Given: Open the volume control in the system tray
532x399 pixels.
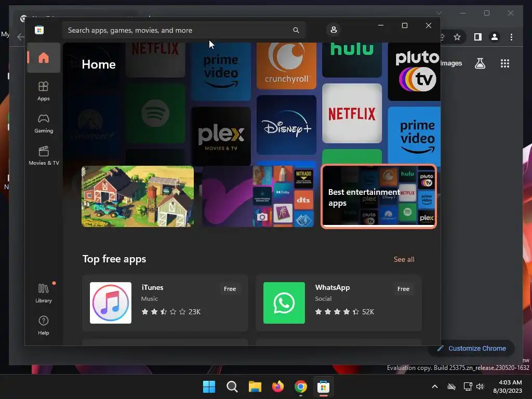Looking at the screenshot, I should coord(480,387).
